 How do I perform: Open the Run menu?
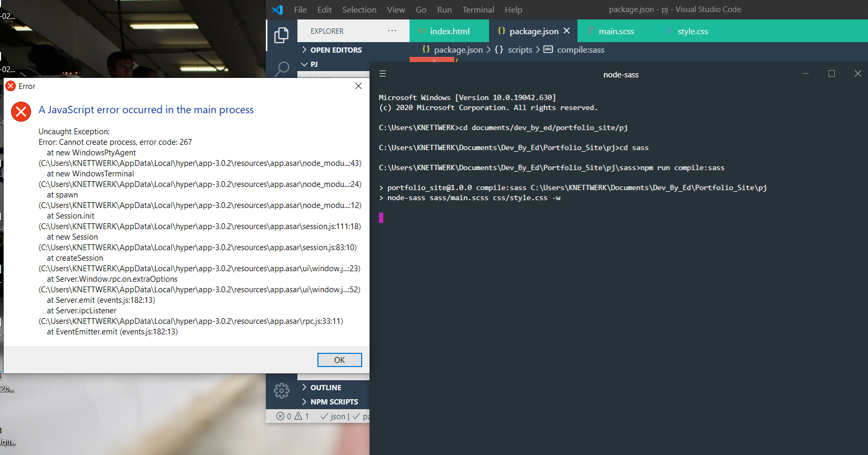coord(444,9)
